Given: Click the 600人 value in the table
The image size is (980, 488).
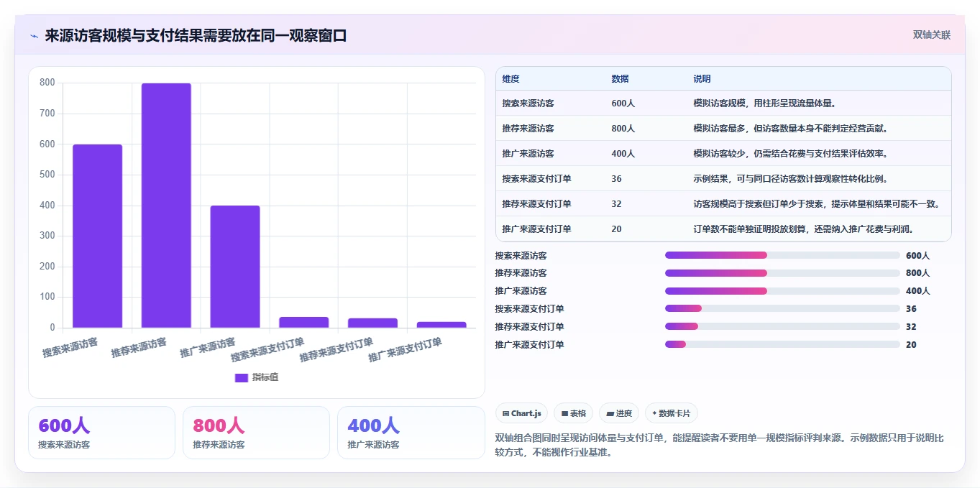Looking at the screenshot, I should click(623, 103).
